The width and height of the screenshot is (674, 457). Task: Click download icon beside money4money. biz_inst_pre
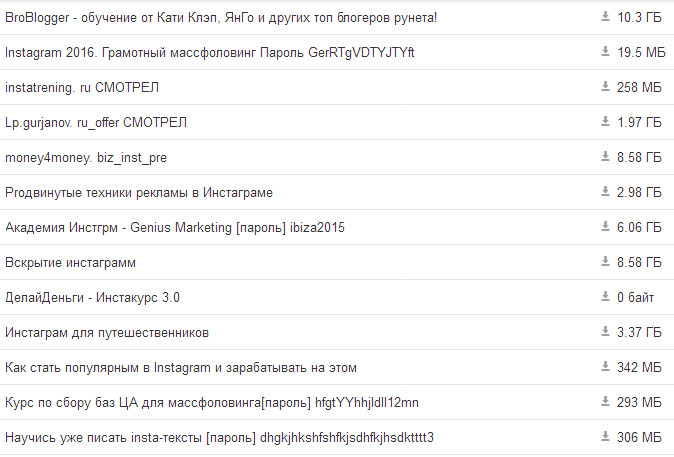605,157
